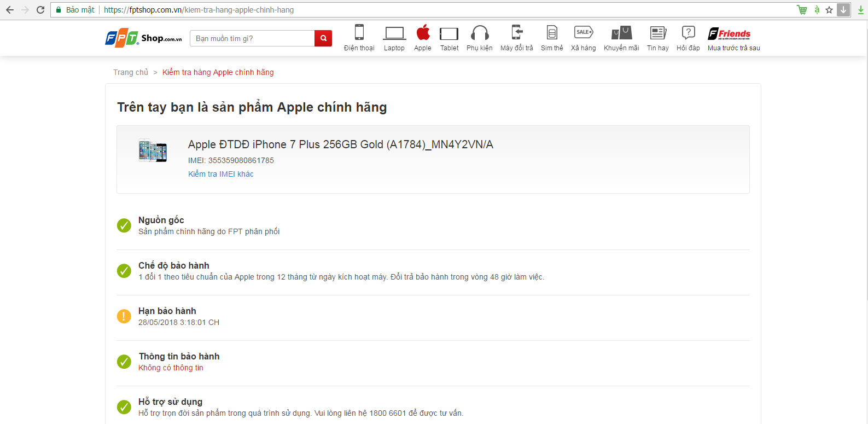Go back with the browser back arrow
This screenshot has height=424, width=868.
9,10
